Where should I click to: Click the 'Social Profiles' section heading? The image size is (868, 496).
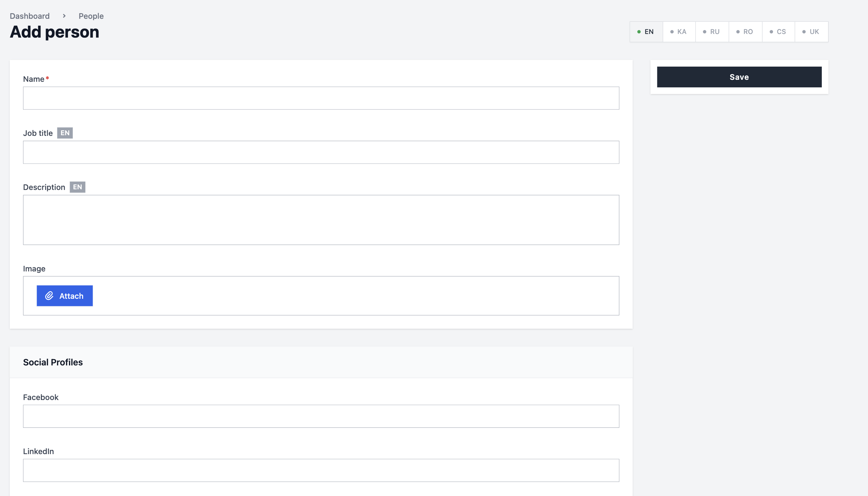(53, 362)
